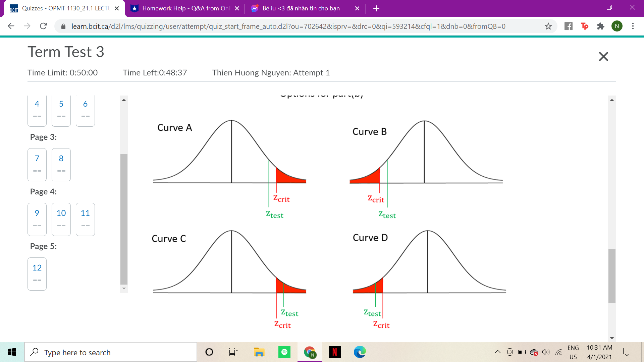The image size is (644, 362).
Task: Launch Netflix from the taskbar
Action: point(334,352)
